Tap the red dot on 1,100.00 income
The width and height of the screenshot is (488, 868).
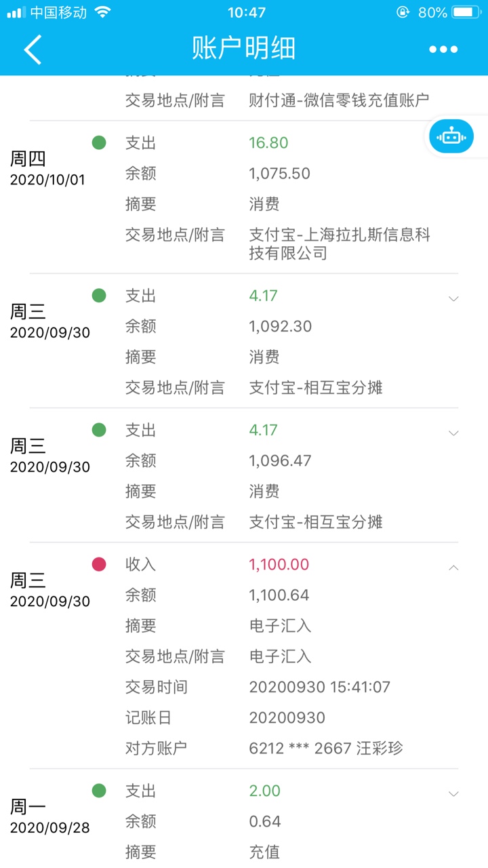pyautogui.click(x=99, y=564)
